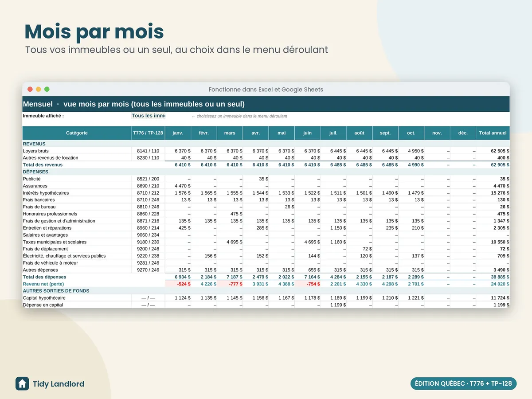
Task: Select the 'Total annuel' column header
Action: click(493, 133)
